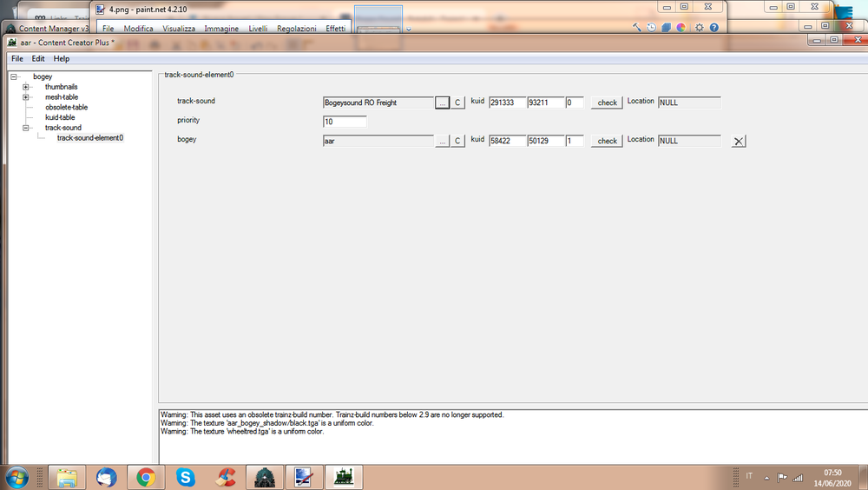Screen dimensions: 868x490
Task: Click track-sound kuid field 291333
Action: [507, 103]
